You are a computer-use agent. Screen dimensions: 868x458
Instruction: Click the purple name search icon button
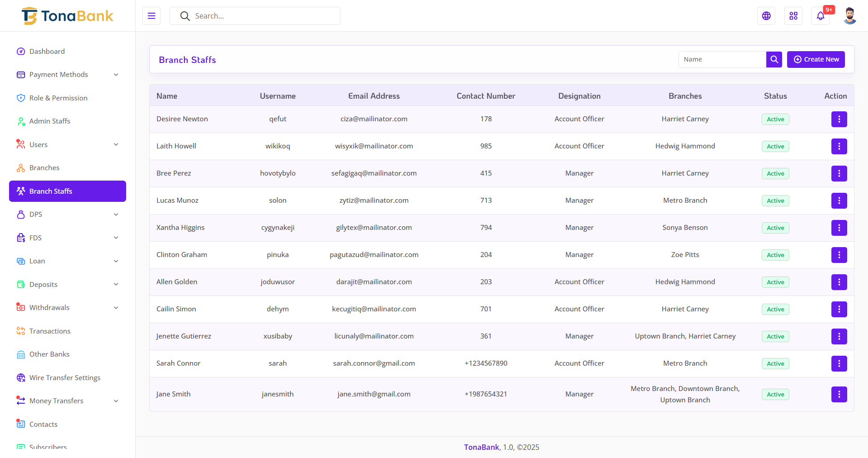tap(774, 59)
